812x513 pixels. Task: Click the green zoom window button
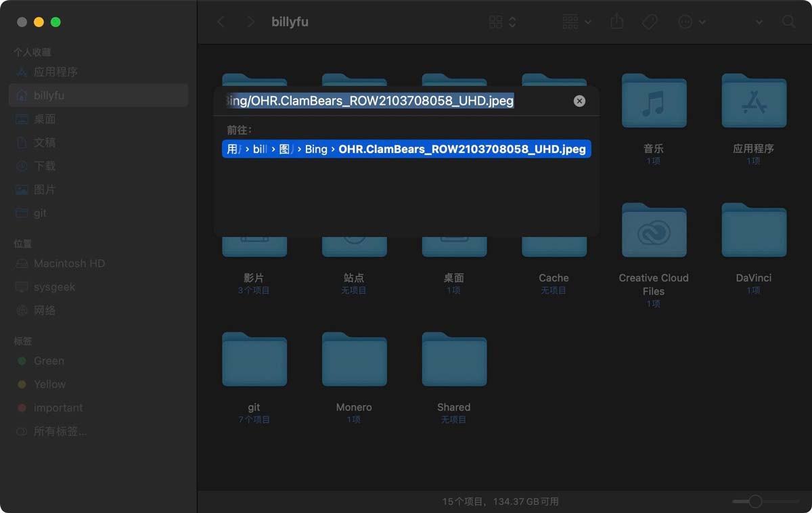pyautogui.click(x=55, y=22)
